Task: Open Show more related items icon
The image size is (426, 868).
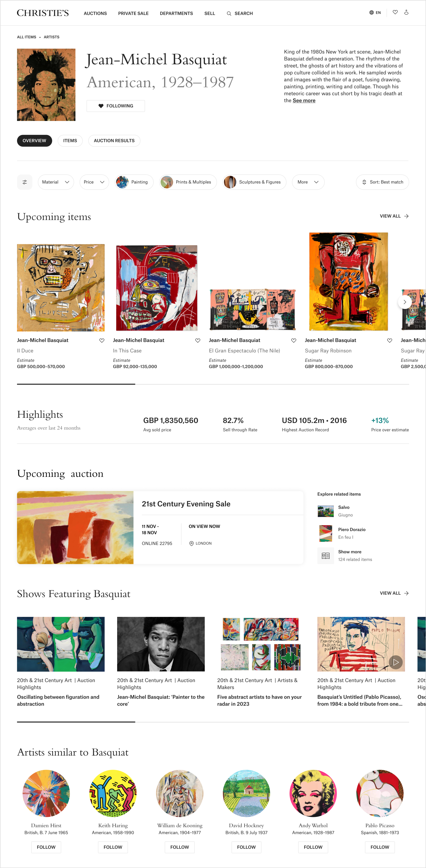Action: [325, 556]
